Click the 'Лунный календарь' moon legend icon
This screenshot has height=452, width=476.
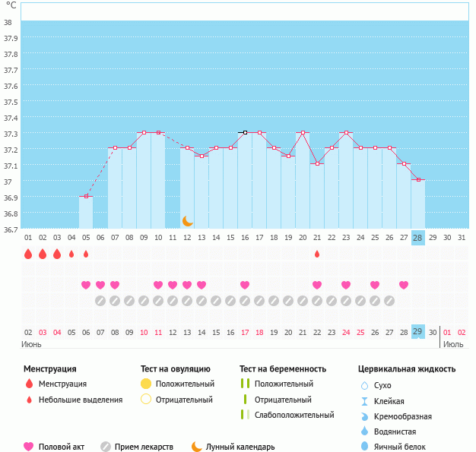pyautogui.click(x=197, y=447)
